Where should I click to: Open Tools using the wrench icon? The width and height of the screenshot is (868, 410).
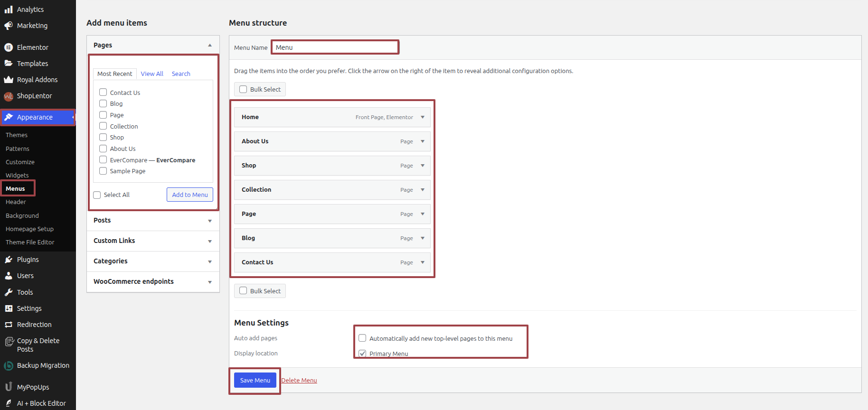coord(9,292)
